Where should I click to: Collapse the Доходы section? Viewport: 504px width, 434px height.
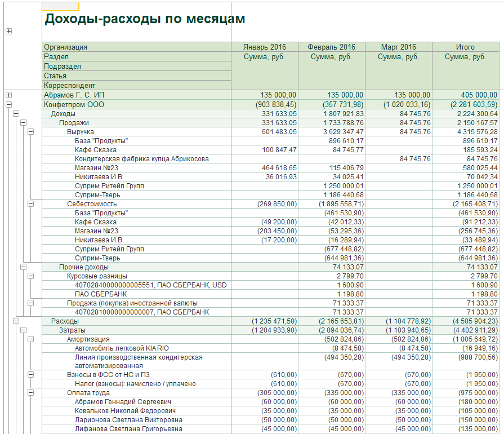[x=16, y=113]
